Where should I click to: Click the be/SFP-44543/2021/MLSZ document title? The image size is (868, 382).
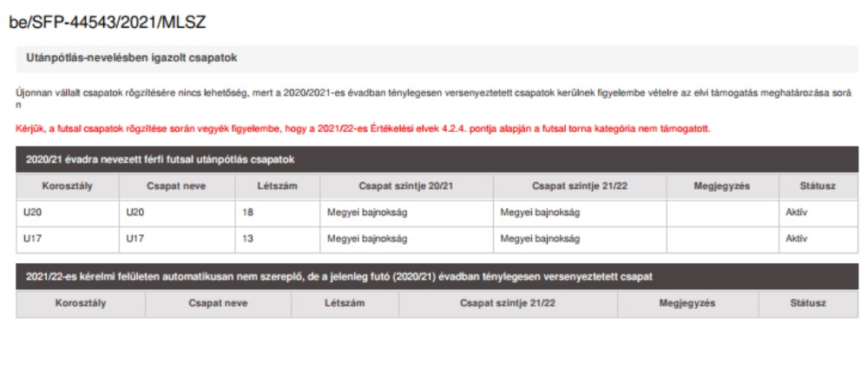pyautogui.click(x=108, y=23)
